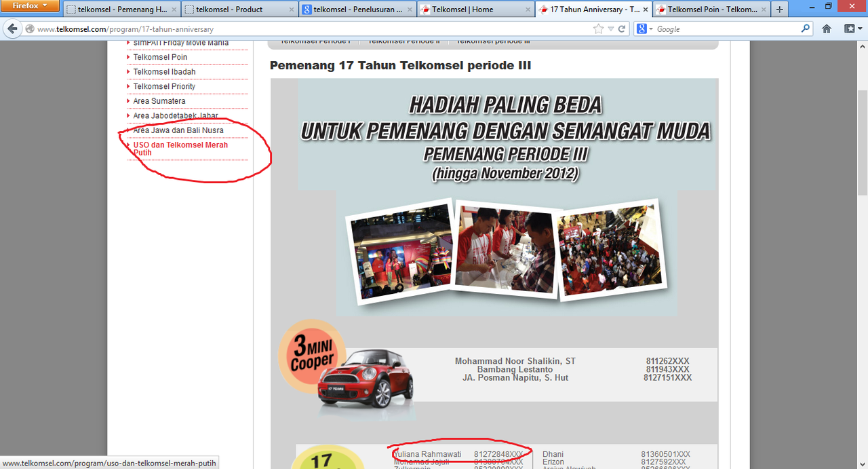Click winner name 'Mohammad Noor Shalikin, ST'
Image resolution: width=868 pixels, height=469 pixels.
pyautogui.click(x=515, y=361)
